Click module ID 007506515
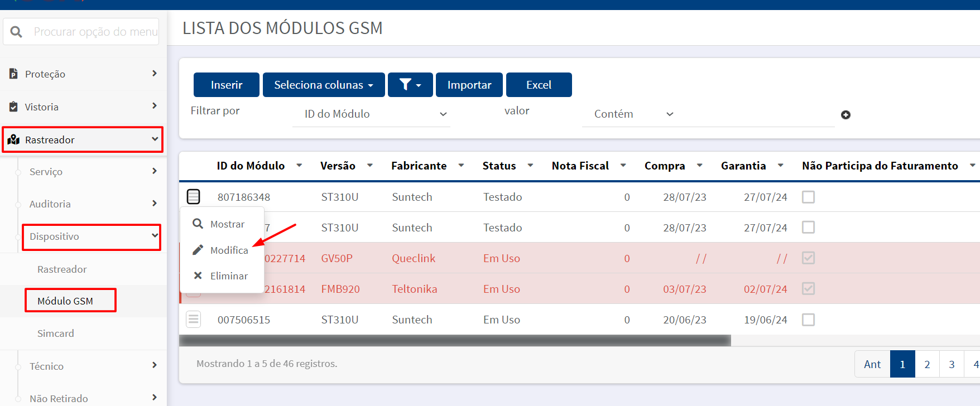Viewport: 980px width, 406px height. point(244,320)
